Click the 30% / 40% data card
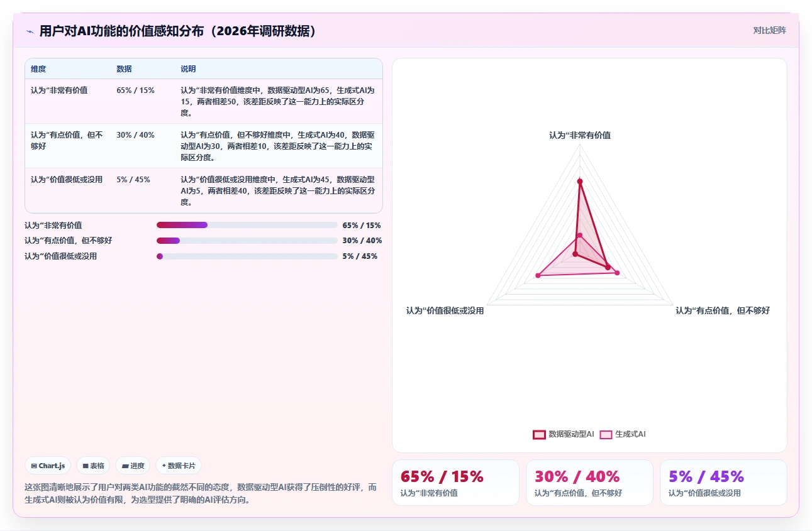The width and height of the screenshot is (812, 531). pyautogui.click(x=589, y=483)
